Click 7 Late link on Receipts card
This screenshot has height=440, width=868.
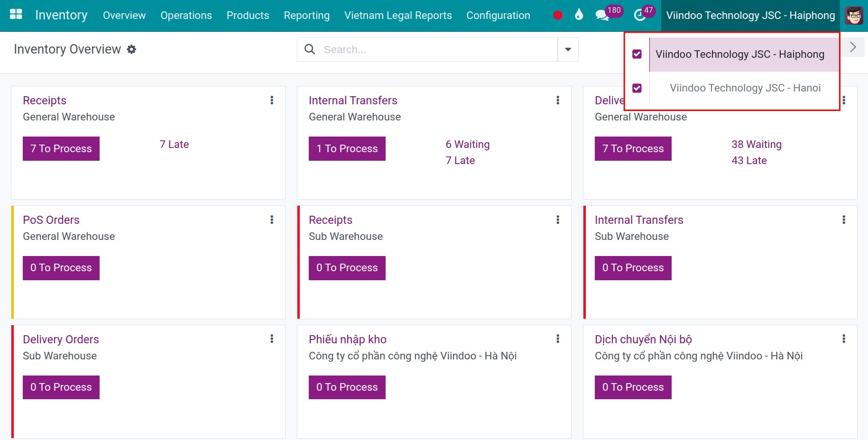174,144
